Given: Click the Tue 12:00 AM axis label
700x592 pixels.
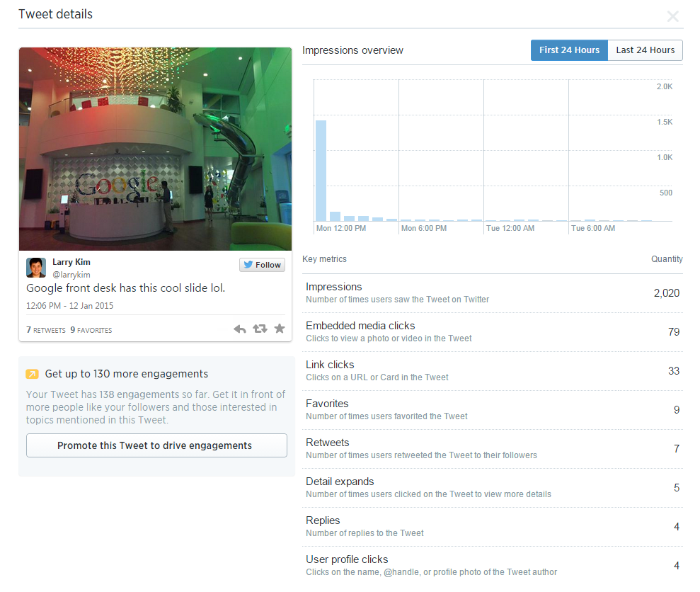Looking at the screenshot, I should point(510,228).
